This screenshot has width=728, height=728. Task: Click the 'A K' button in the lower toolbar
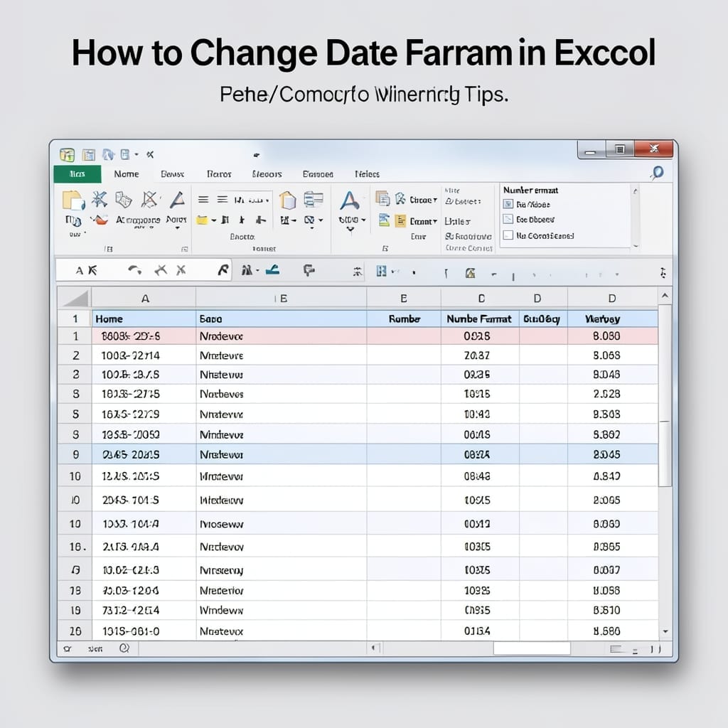[86, 270]
